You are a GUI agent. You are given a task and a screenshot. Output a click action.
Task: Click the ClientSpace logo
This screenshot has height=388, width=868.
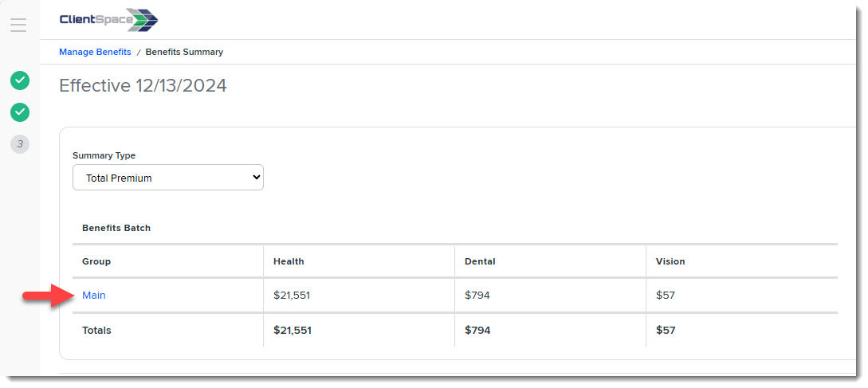click(x=108, y=20)
